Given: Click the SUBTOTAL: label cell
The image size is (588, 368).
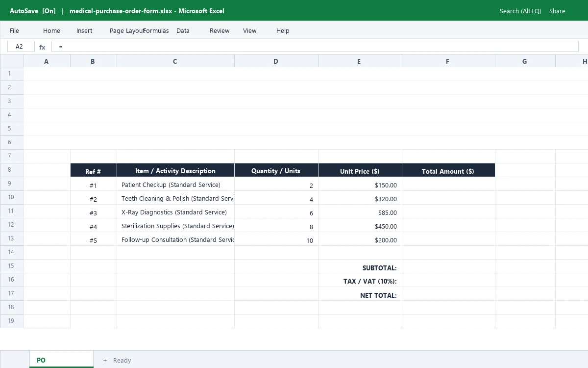Looking at the screenshot, I should (360, 266).
